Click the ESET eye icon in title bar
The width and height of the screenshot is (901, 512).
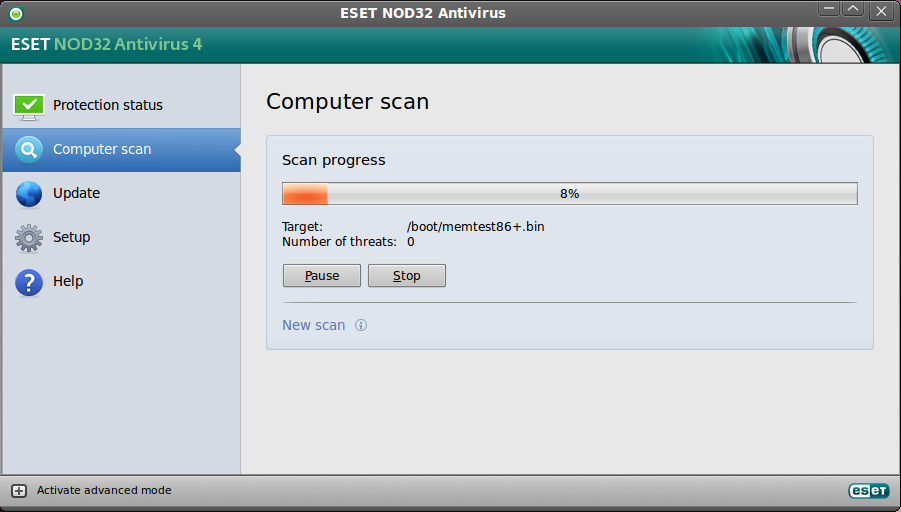tap(16, 13)
